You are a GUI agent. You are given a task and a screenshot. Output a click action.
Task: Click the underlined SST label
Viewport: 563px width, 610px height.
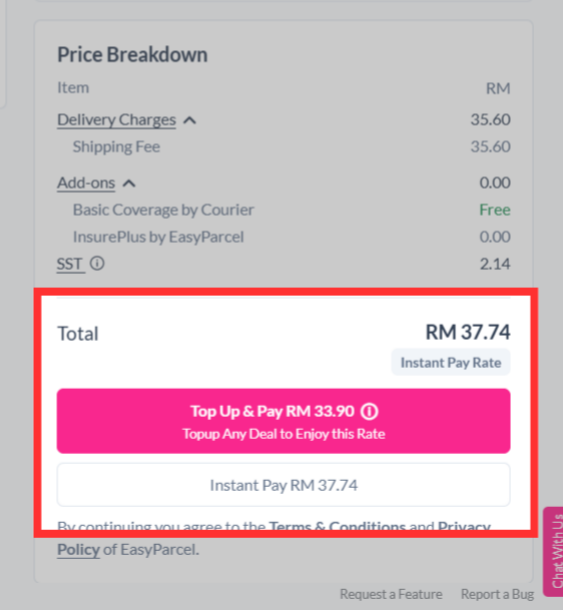[70, 264]
